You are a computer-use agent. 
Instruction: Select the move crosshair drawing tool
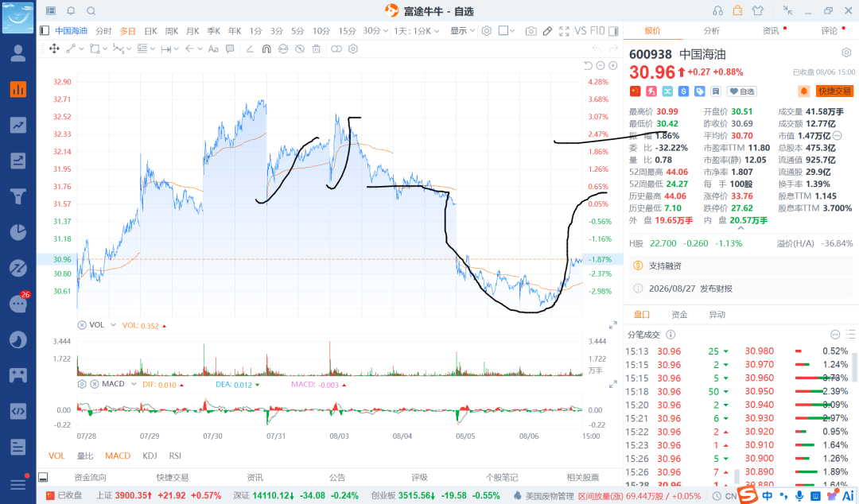[x=54, y=48]
